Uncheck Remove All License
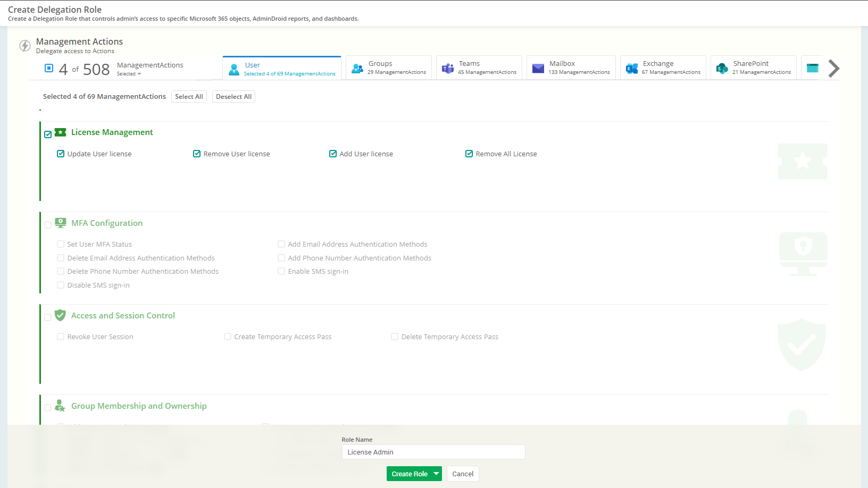Viewport: 868px width, 488px height. tap(469, 154)
